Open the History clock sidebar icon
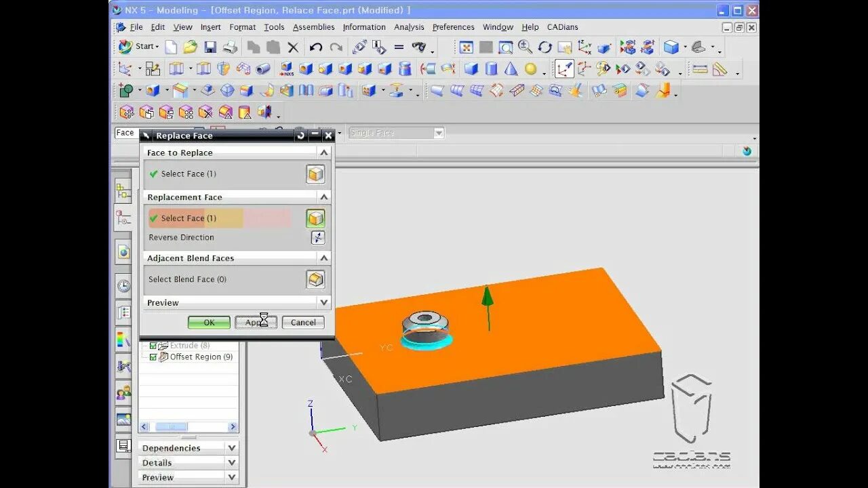The height and width of the screenshot is (488, 868). coord(123,285)
